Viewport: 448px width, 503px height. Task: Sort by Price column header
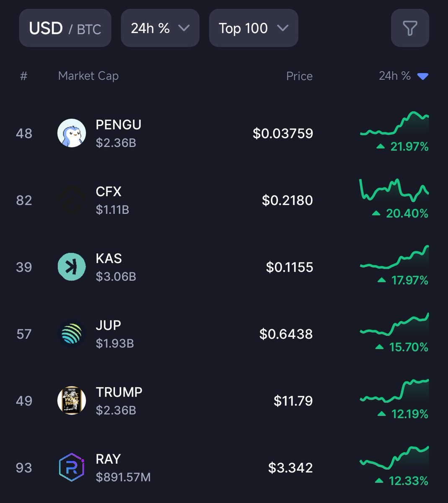click(299, 76)
